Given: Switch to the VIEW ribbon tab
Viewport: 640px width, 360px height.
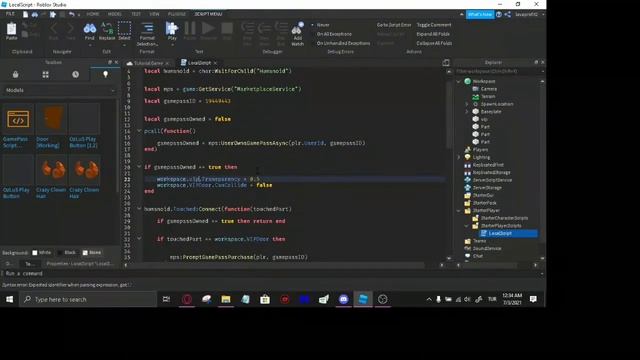Looking at the screenshot, I should 154,14.
